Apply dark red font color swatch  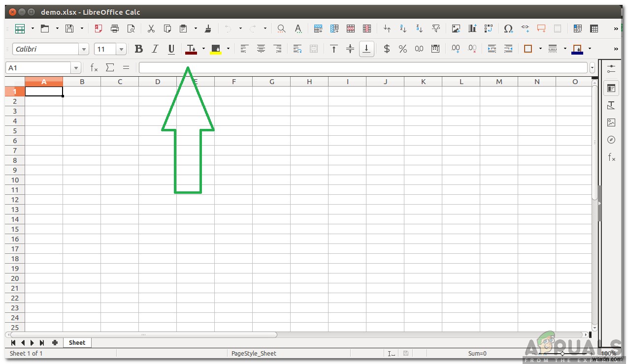pos(191,49)
